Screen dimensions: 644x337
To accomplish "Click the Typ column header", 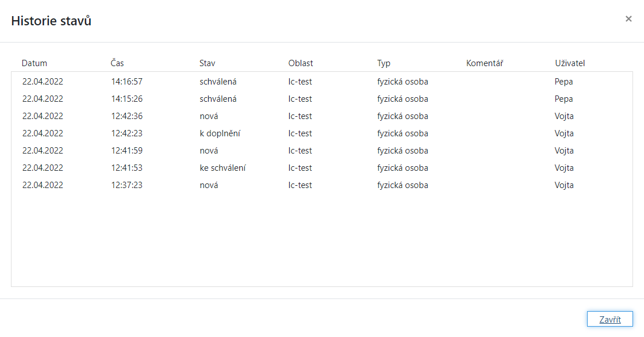I will click(x=384, y=63).
